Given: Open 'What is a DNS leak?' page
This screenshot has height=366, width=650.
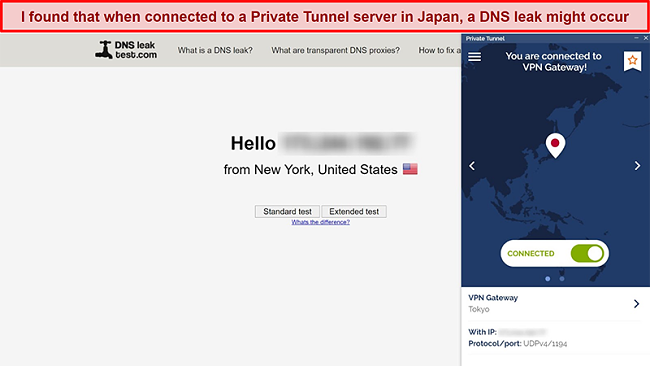Looking at the screenshot, I should tap(215, 50).
